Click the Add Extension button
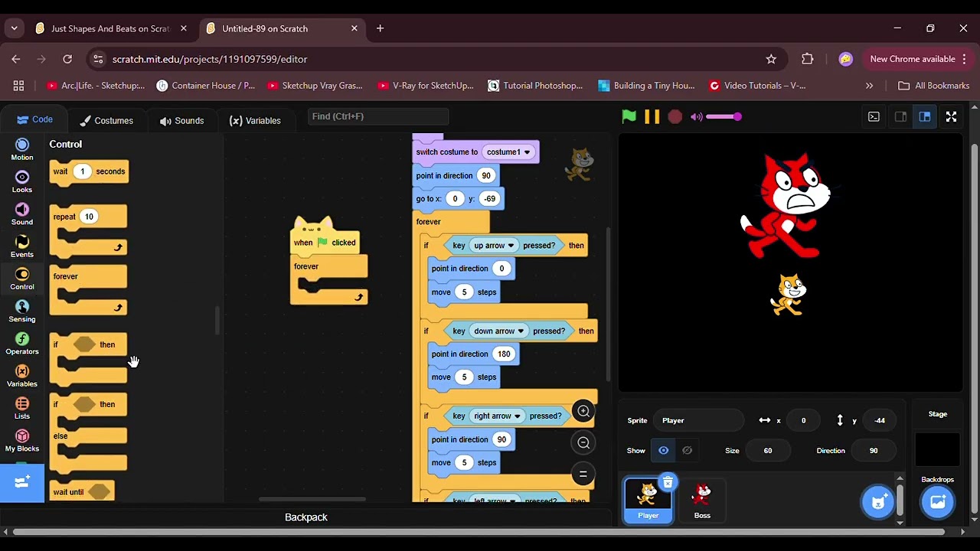This screenshot has width=980, height=551. (x=22, y=482)
